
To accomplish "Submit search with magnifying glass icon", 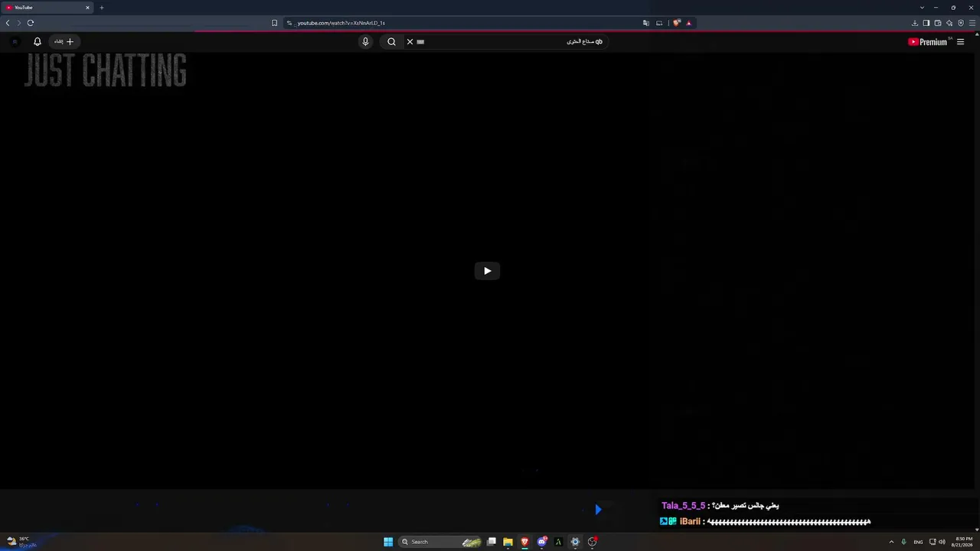I will coord(391,41).
